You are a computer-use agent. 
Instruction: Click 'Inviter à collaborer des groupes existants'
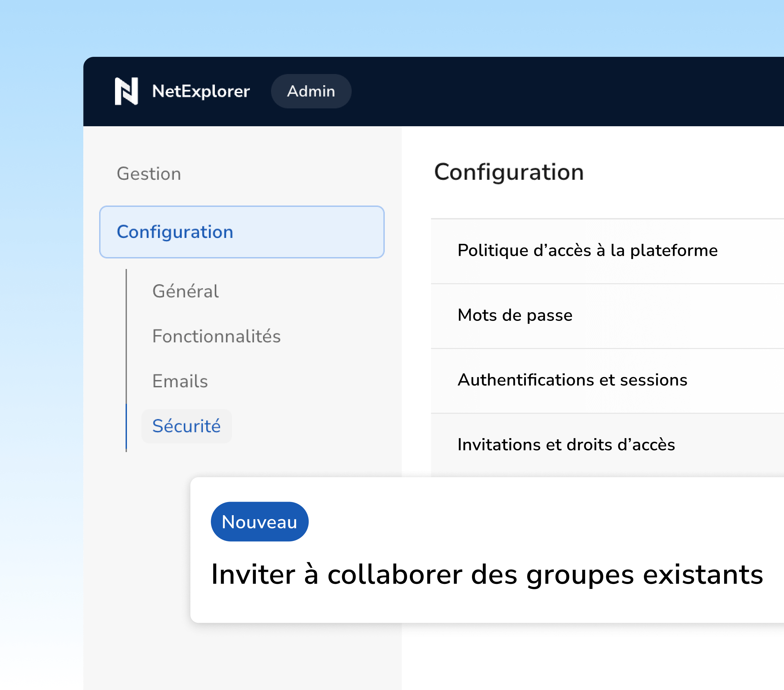tap(487, 574)
